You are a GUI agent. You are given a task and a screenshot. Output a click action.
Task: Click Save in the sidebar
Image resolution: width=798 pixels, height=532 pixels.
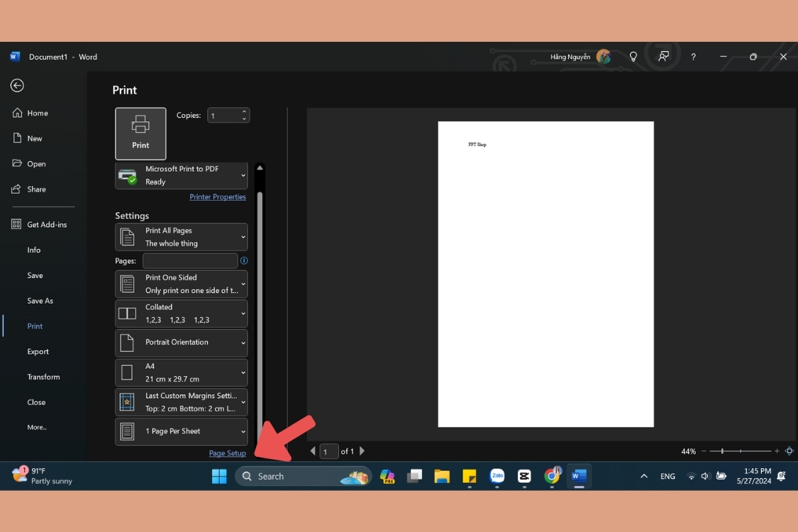click(x=35, y=275)
